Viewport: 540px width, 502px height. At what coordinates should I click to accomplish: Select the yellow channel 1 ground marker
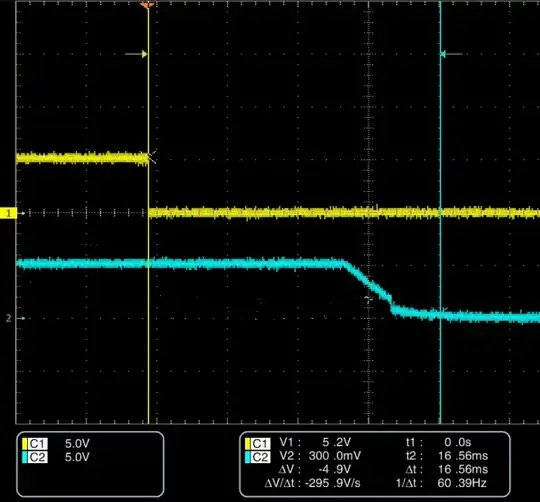point(8,213)
